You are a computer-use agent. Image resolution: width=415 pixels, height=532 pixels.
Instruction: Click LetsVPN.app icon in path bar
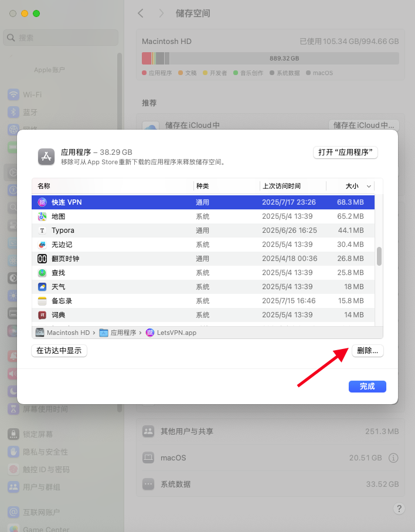tap(150, 333)
